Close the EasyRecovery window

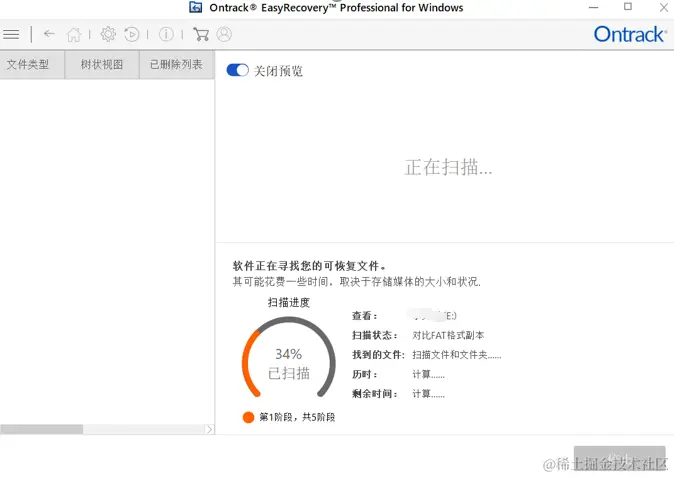664,7
